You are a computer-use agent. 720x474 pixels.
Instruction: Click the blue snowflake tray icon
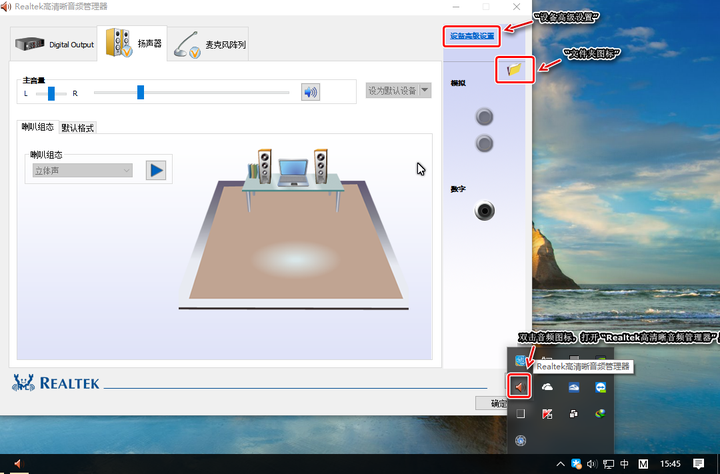tap(576, 464)
